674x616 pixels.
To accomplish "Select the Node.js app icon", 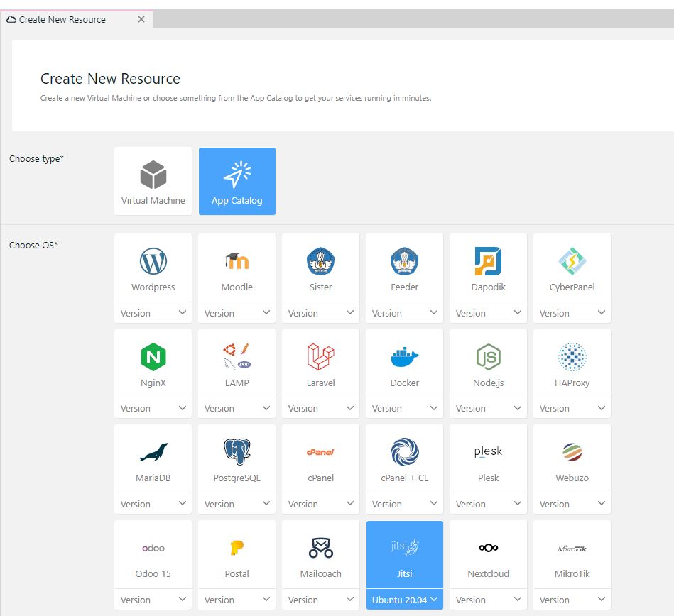I will click(488, 357).
